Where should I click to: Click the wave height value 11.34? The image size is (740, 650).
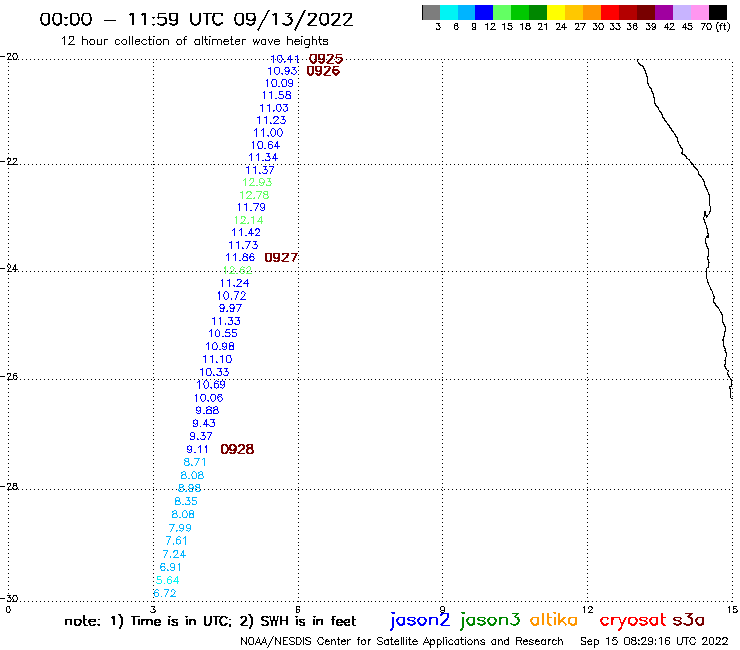263,157
